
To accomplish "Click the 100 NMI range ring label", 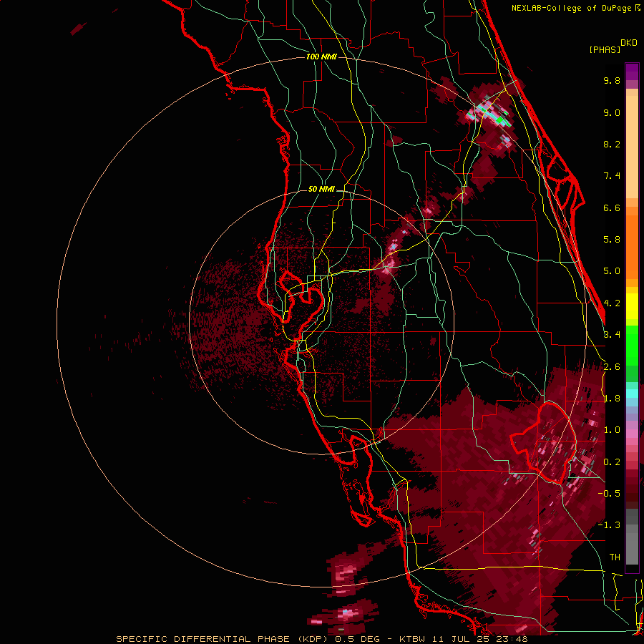I will pyautogui.click(x=321, y=57).
